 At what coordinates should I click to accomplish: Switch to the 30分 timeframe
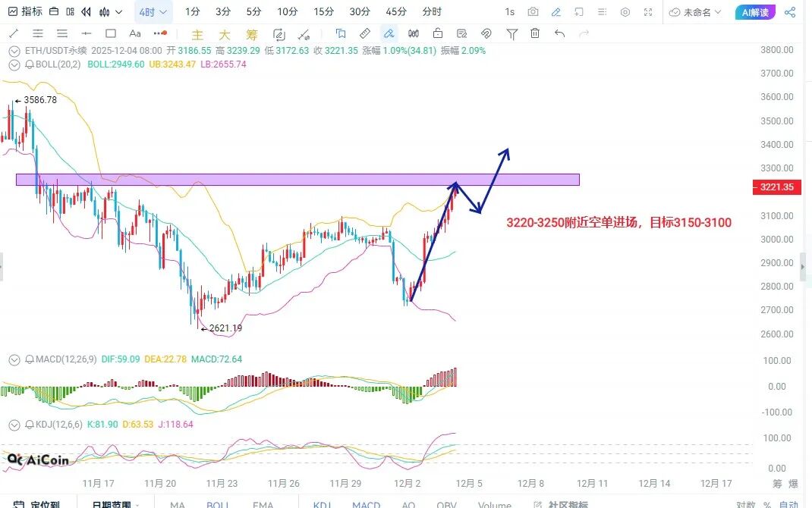(x=360, y=11)
